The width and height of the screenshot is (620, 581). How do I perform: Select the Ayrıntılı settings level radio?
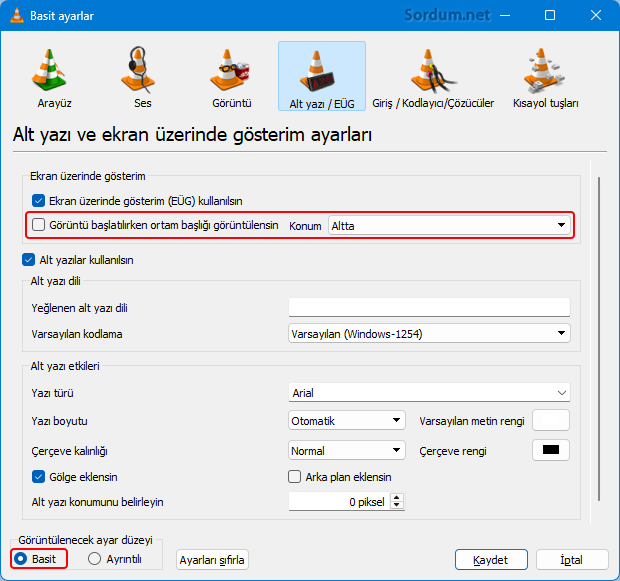[94, 559]
